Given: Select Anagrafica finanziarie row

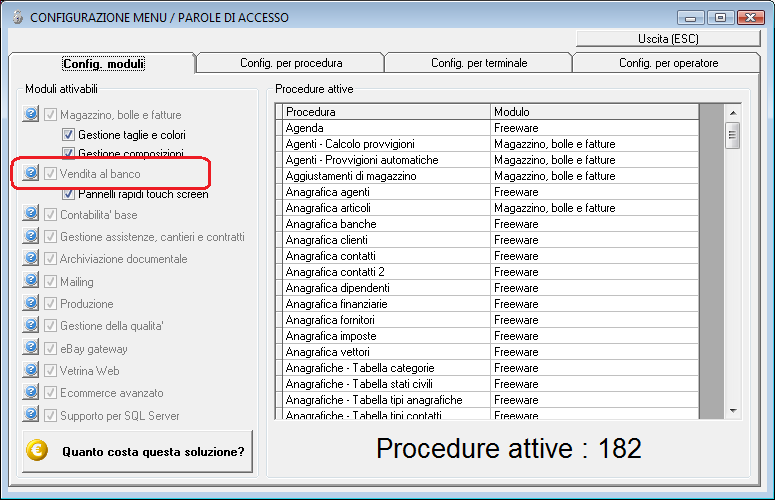Looking at the screenshot, I should (x=487, y=304).
